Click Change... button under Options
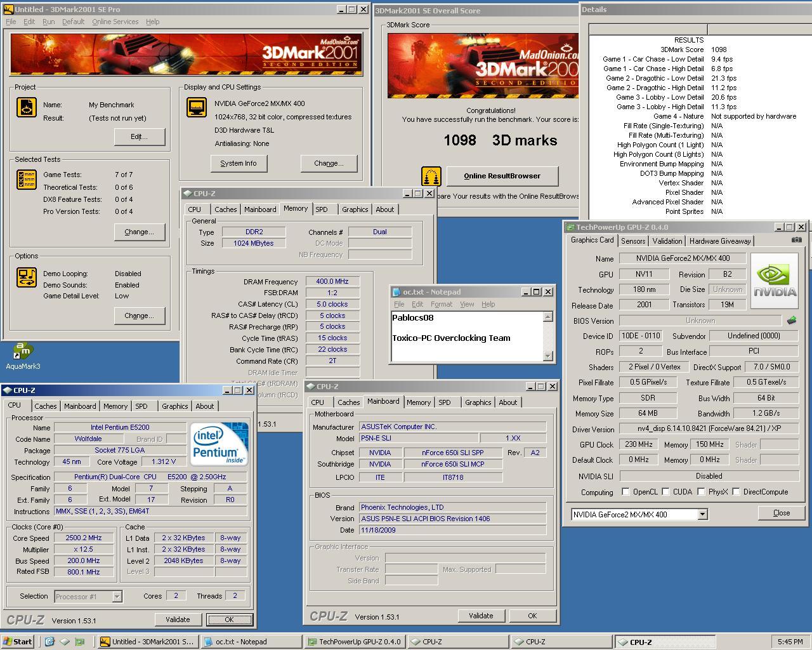 pos(139,315)
